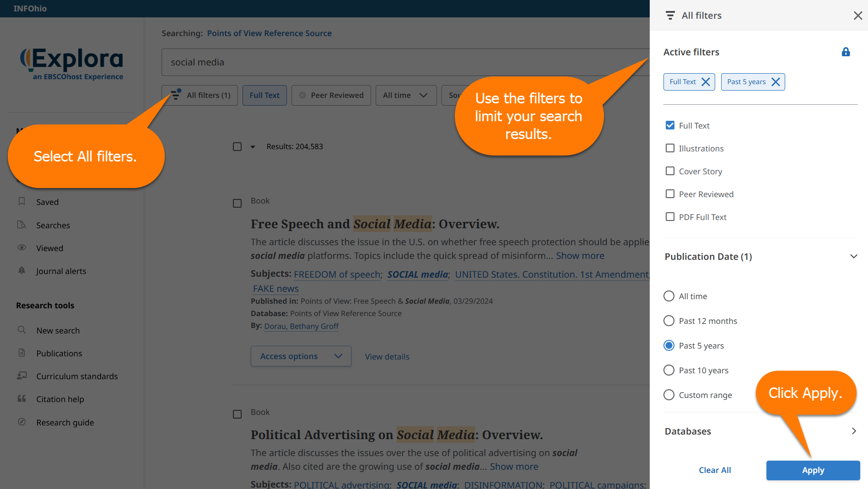
Task: Uncheck the Full Text checkbox
Action: pyautogui.click(x=670, y=125)
